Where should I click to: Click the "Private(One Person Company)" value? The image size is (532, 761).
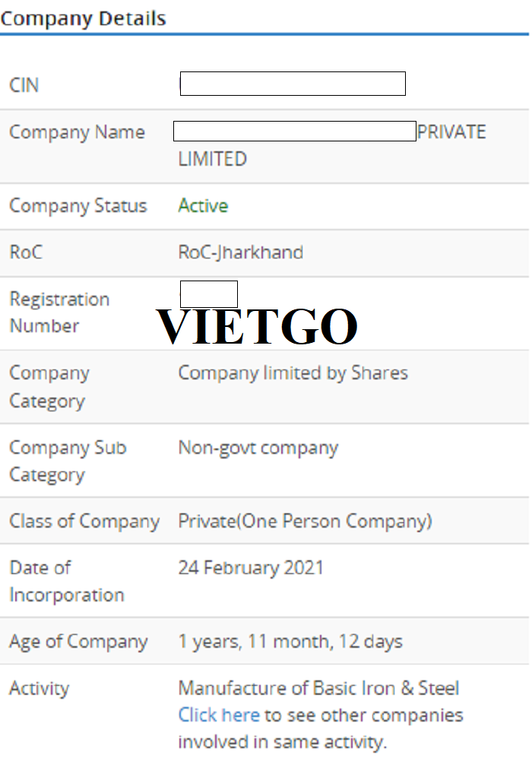pos(305,522)
